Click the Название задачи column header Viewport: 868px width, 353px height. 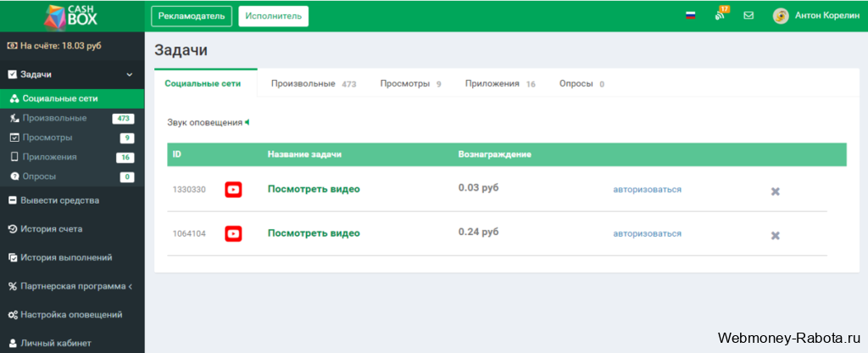pos(304,154)
